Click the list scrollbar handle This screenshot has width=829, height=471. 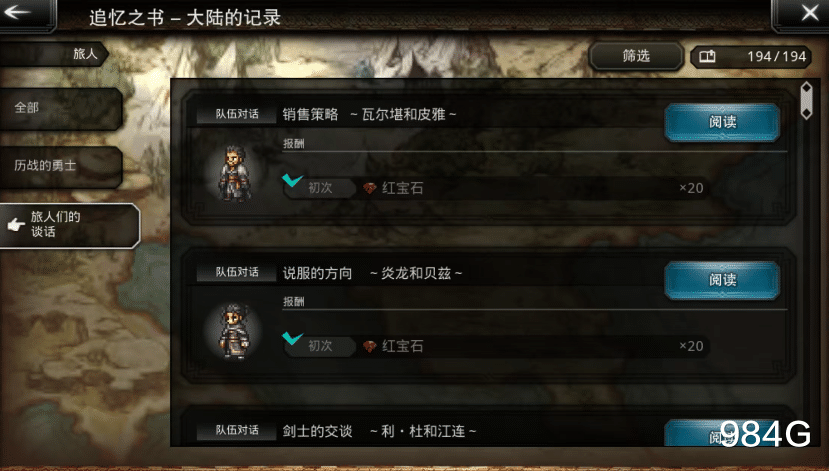point(806,100)
